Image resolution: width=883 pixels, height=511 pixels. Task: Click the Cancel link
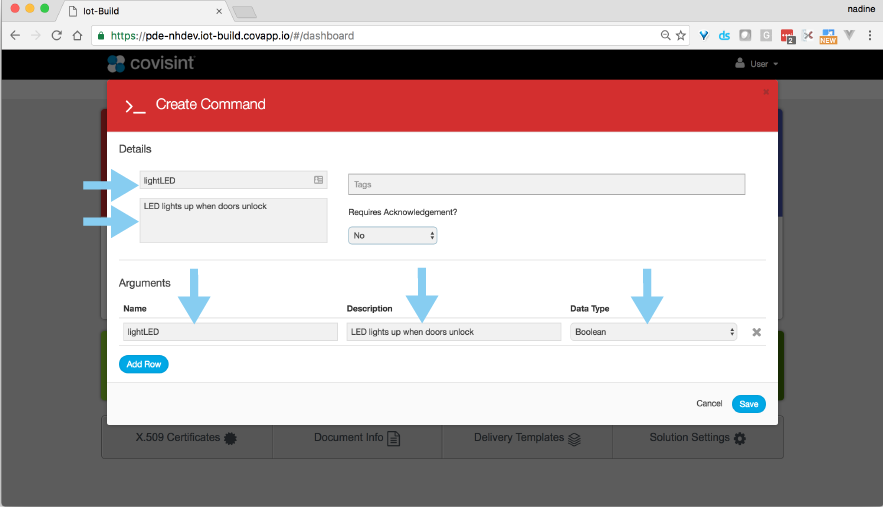[709, 404]
